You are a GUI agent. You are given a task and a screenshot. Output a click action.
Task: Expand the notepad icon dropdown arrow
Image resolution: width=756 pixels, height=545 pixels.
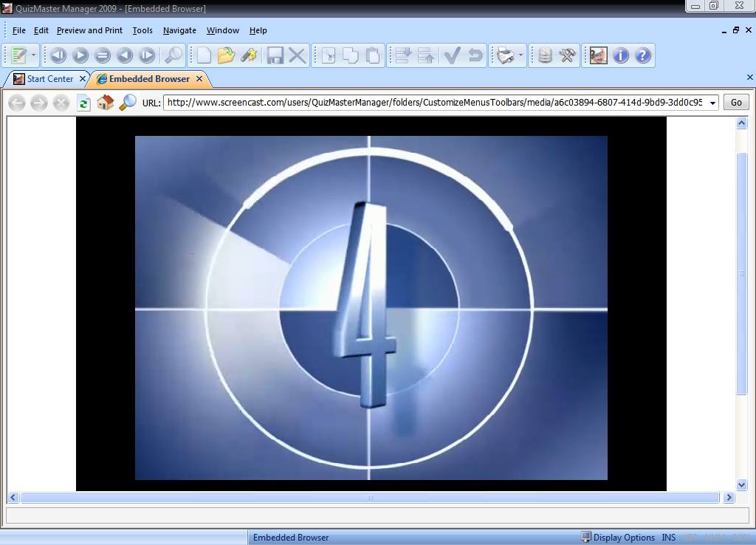[x=33, y=55]
